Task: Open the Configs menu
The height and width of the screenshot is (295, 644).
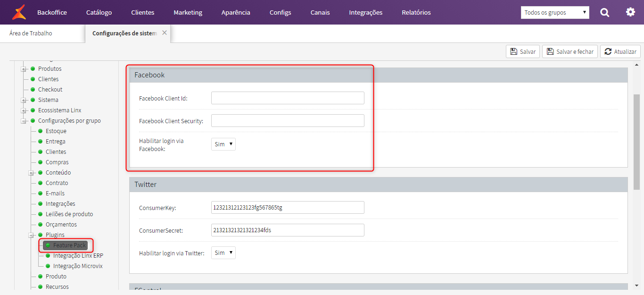Action: [x=281, y=12]
